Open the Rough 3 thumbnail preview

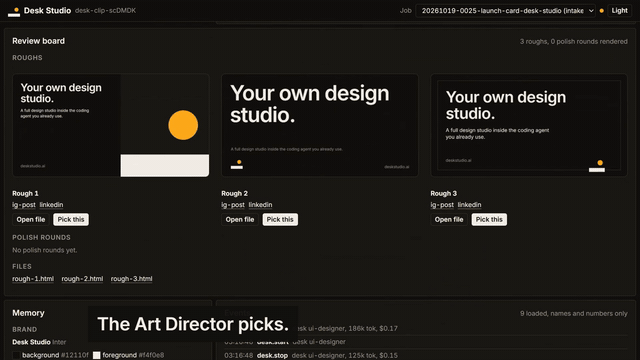529,125
